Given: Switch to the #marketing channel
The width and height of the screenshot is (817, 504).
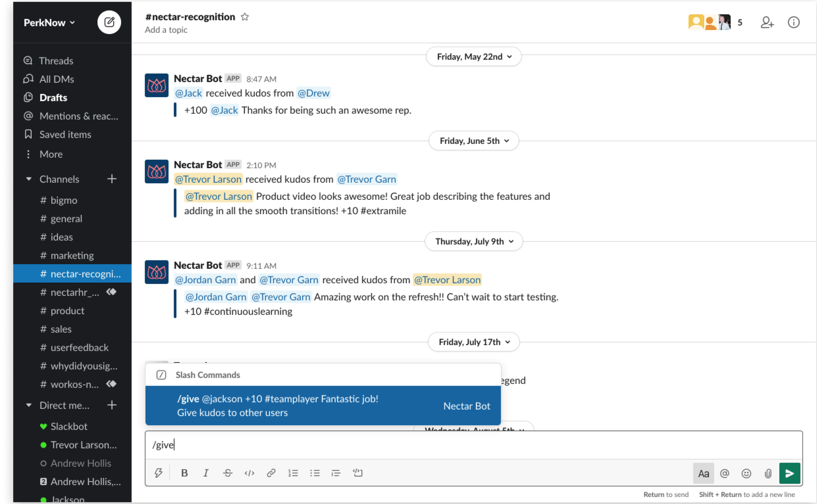Looking at the screenshot, I should pyautogui.click(x=72, y=255).
